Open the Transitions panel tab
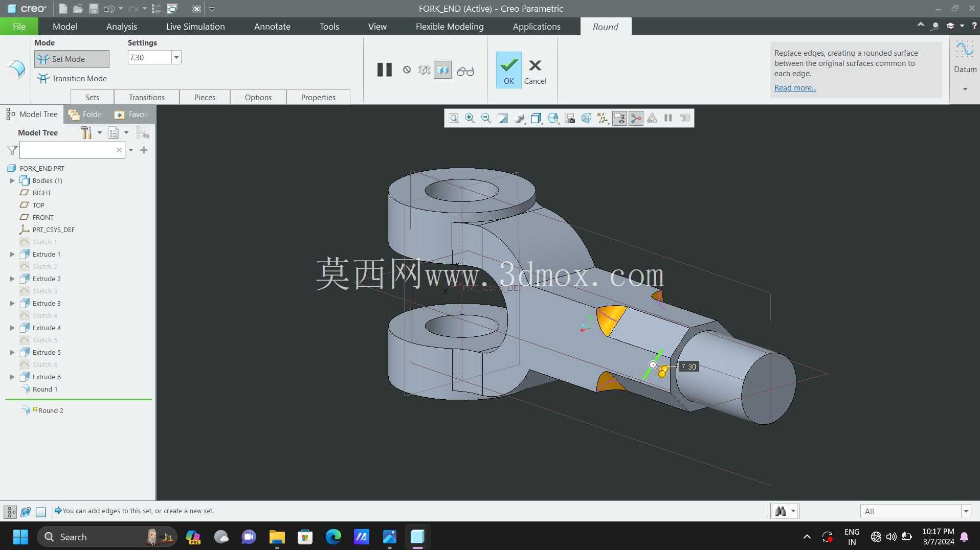 [x=147, y=97]
